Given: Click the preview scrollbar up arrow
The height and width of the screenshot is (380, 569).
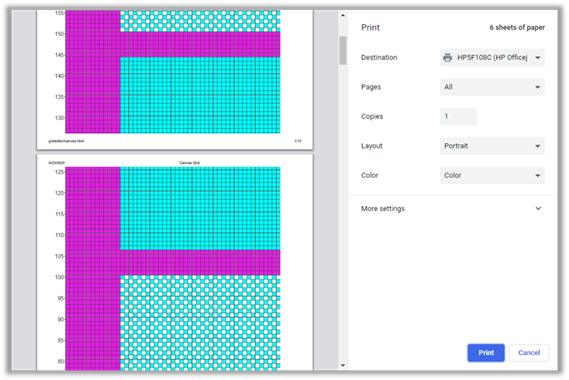Looking at the screenshot, I should pos(343,16).
